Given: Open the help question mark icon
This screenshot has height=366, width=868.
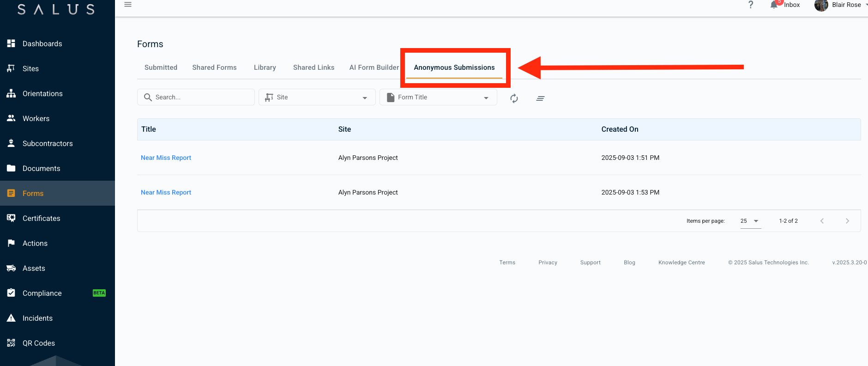Looking at the screenshot, I should pyautogui.click(x=751, y=5).
